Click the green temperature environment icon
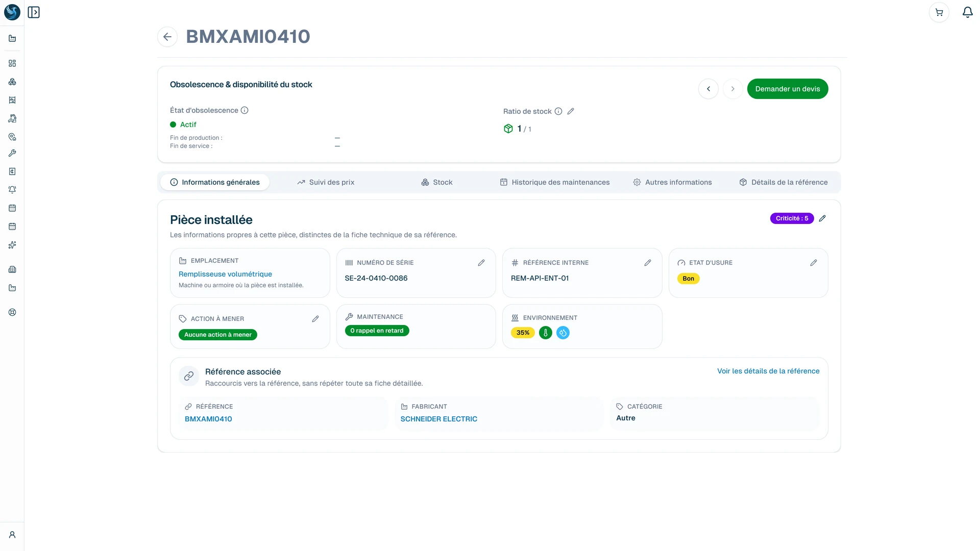This screenshot has height=551, width=980. coord(546,333)
